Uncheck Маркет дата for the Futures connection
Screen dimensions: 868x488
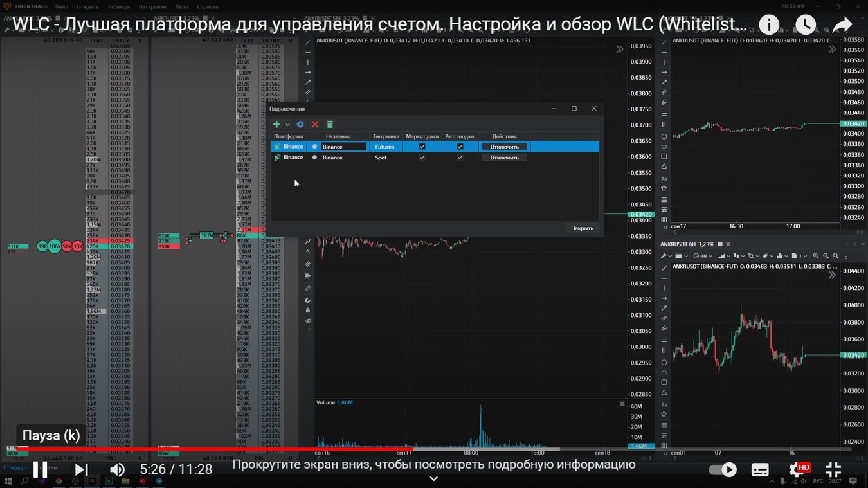point(422,147)
